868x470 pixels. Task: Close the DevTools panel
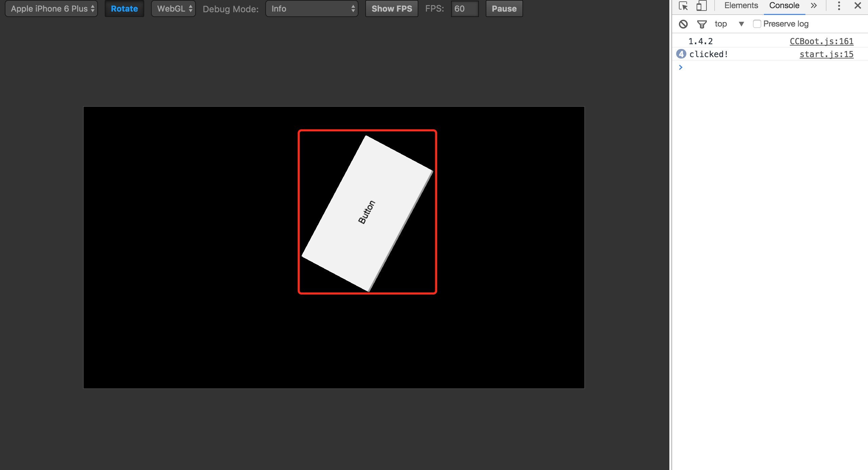[857, 6]
